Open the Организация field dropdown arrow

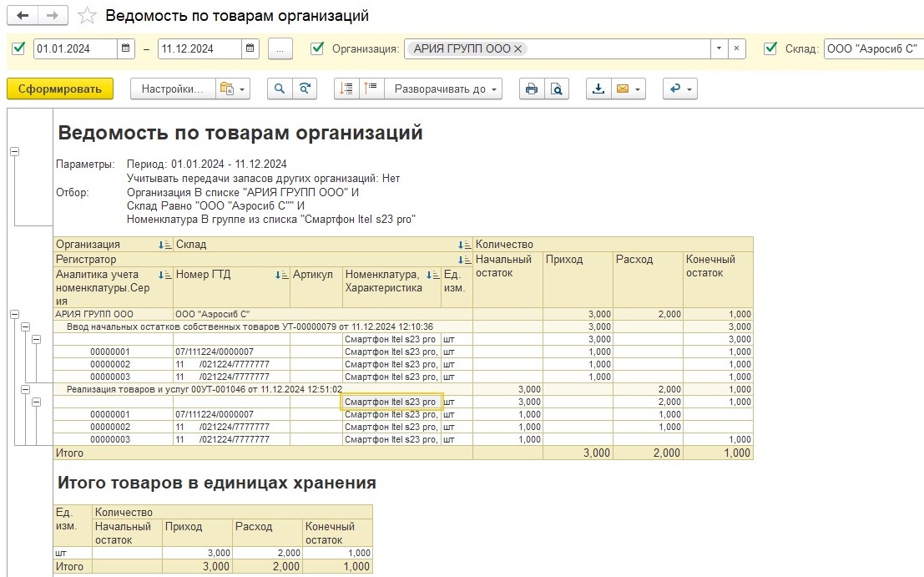718,48
